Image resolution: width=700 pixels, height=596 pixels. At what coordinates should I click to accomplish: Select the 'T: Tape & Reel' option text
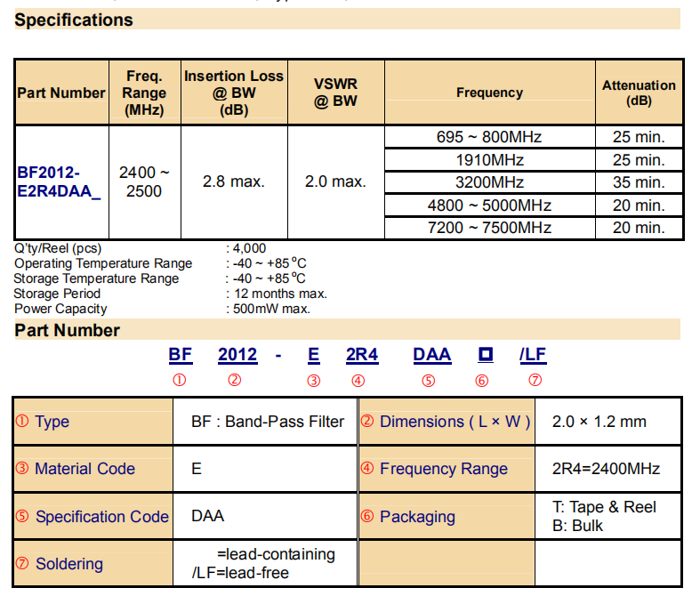pyautogui.click(x=604, y=507)
